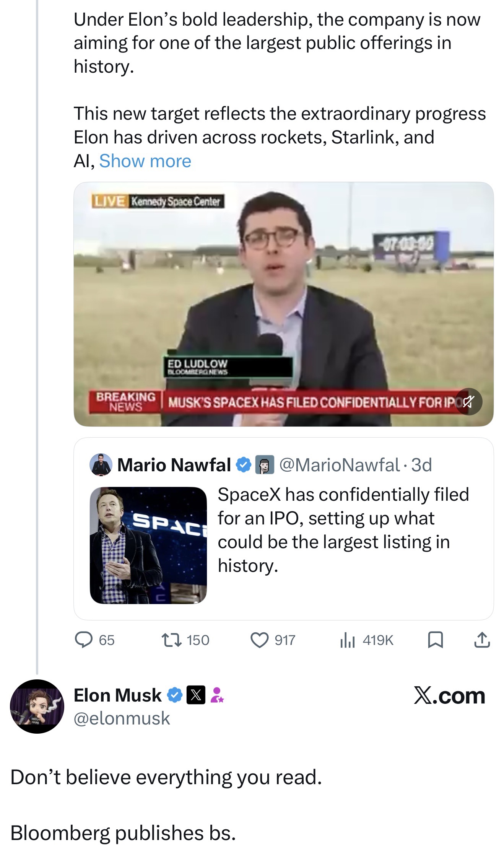Viewport: 504px width, 845px height.
Task: Tap the repost icon
Action: 171,640
